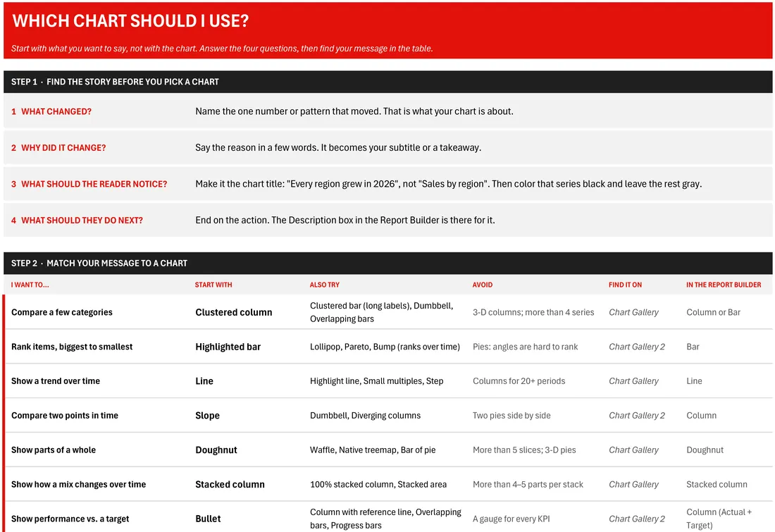Click the 'Column (Actual + Target)' cell

719,519
